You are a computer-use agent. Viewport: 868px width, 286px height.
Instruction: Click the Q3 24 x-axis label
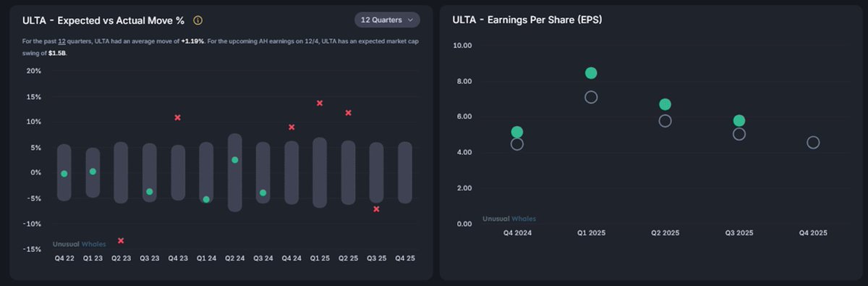(x=263, y=258)
